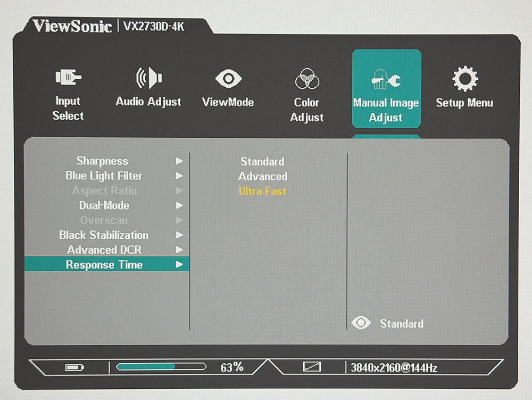The image size is (532, 400).
Task: Choose the Standard response time option
Action: click(x=262, y=162)
